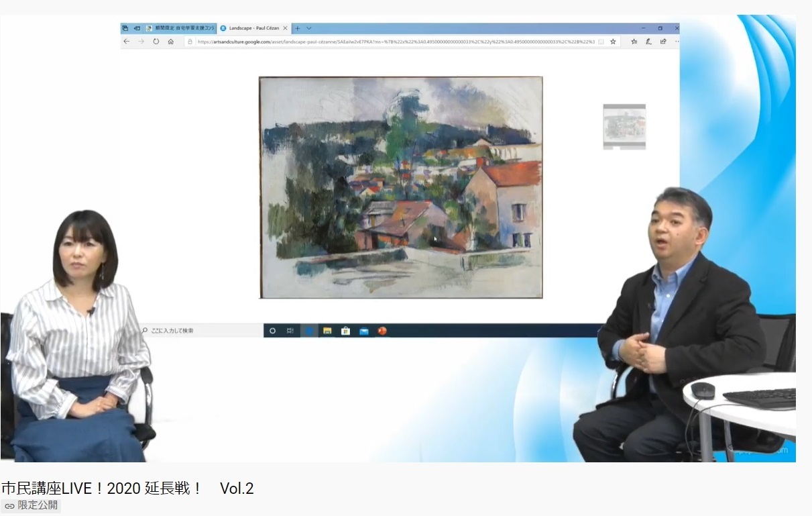Screen dimensions: 812x516
Task: Switch to the first Japanese-titled browser tab
Action: pyautogui.click(x=180, y=28)
